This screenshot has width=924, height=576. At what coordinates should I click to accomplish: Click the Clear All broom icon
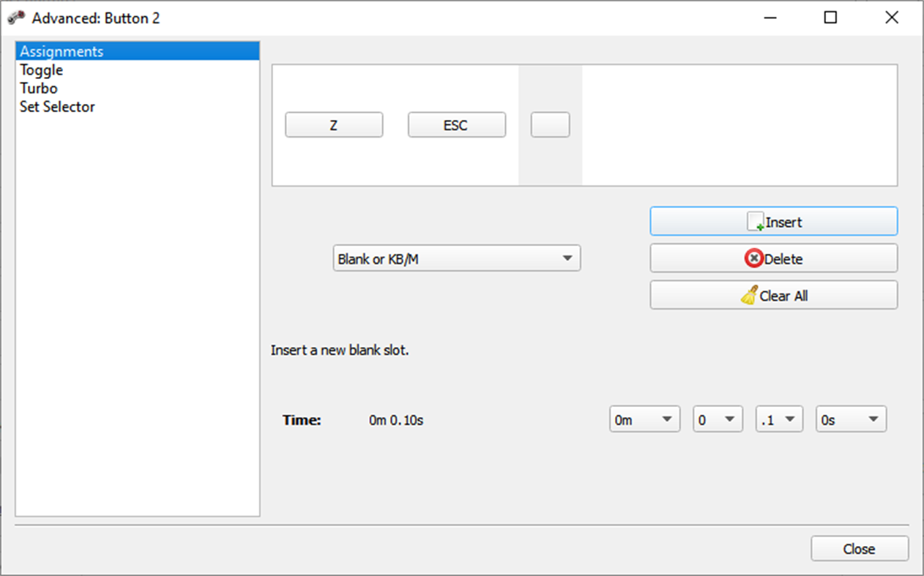coord(748,295)
